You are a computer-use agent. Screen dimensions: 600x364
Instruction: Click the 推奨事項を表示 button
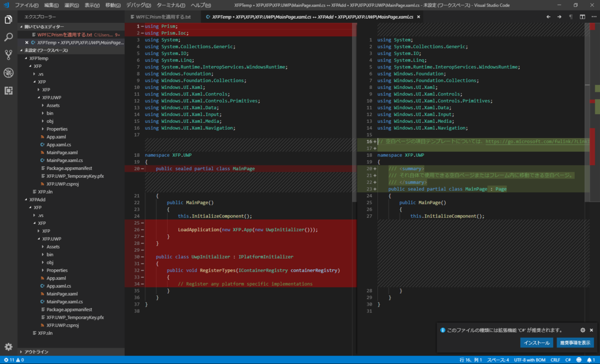(x=575, y=342)
